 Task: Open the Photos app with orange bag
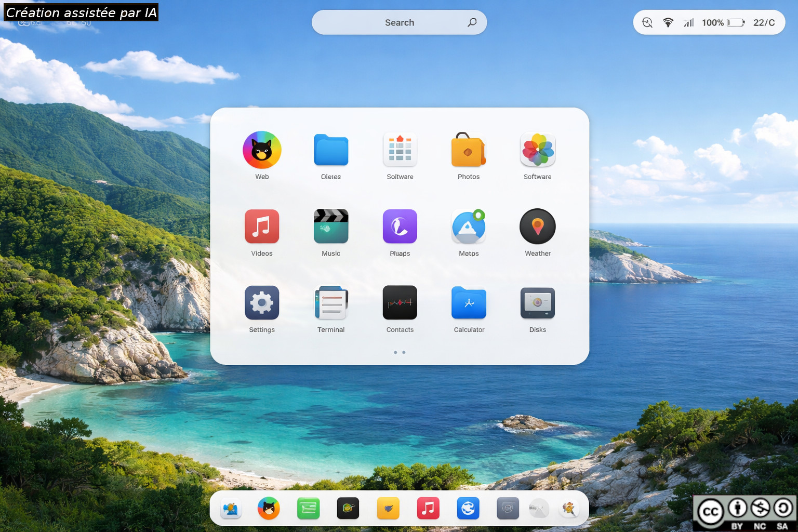tap(468, 150)
